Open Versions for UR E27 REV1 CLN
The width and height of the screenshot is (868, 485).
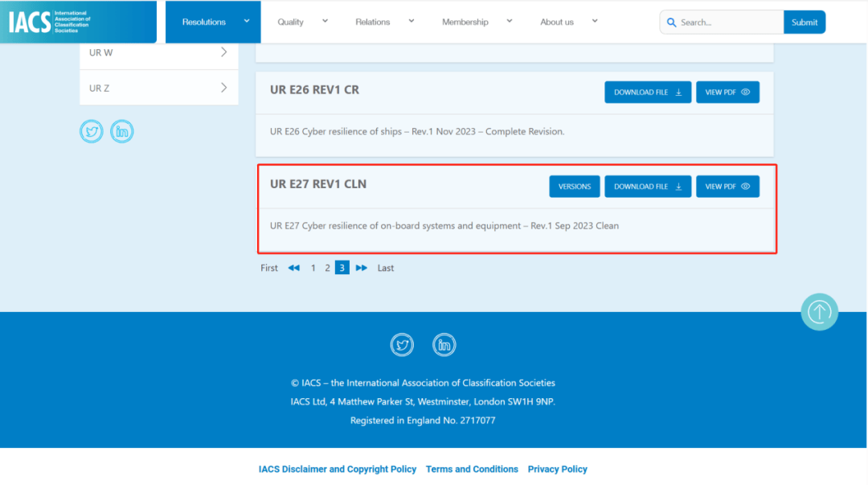575,187
